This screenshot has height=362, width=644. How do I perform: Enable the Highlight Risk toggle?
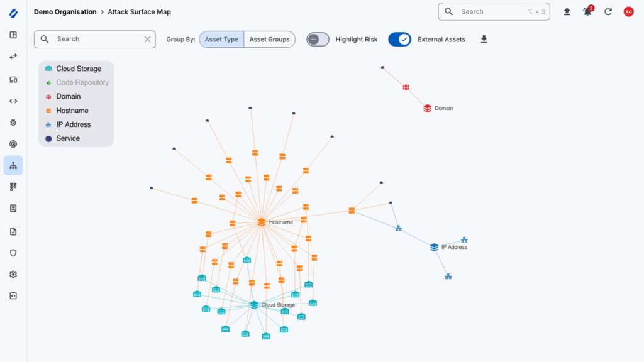tap(318, 39)
